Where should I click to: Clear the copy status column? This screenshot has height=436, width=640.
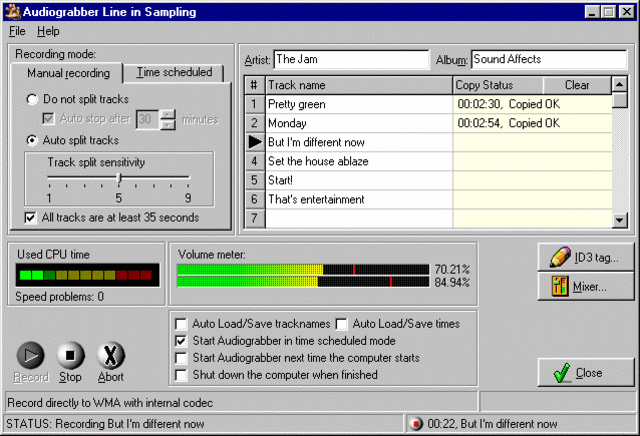pyautogui.click(x=577, y=85)
